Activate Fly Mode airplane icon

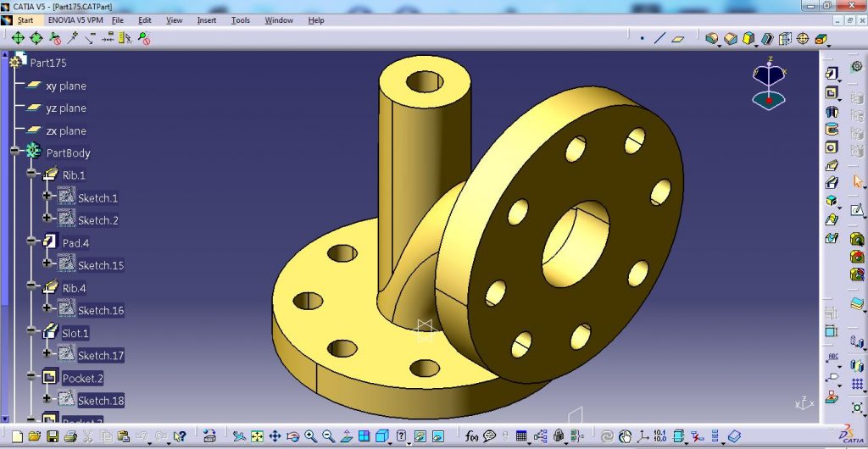tap(239, 436)
